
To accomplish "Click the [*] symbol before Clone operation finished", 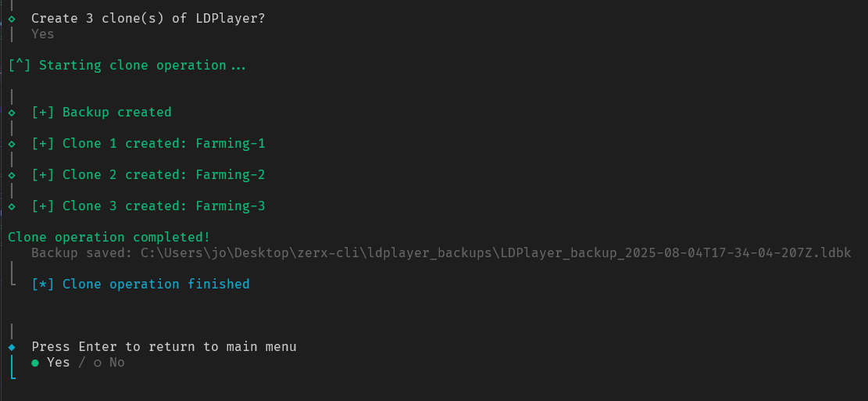I will click(43, 285).
